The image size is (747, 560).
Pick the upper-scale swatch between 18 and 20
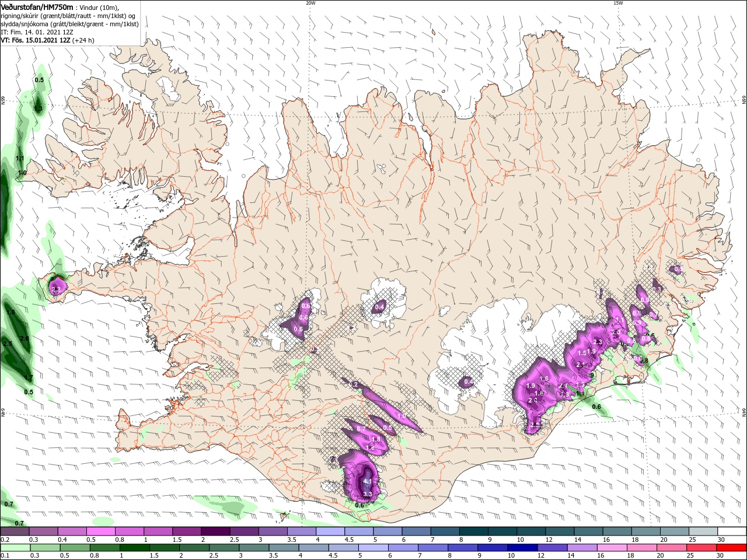(x=646, y=531)
